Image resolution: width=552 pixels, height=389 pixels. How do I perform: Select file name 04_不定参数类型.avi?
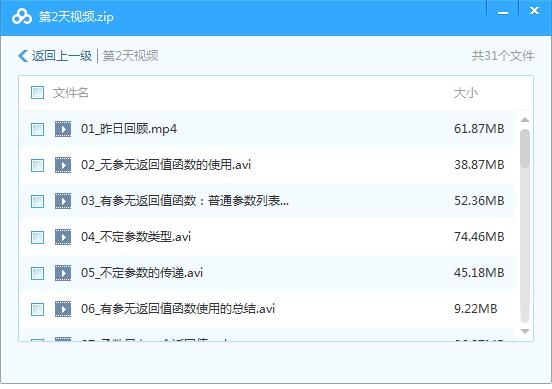point(136,237)
